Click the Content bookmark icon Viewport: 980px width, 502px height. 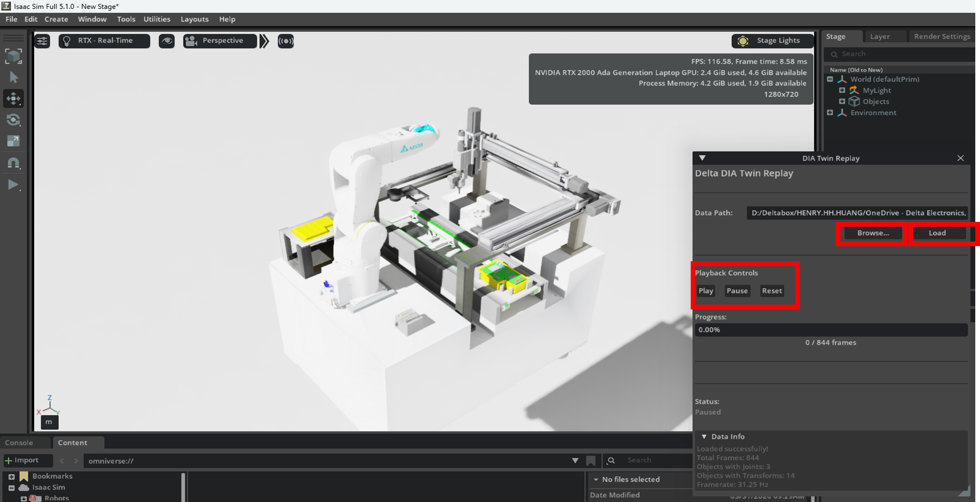click(x=591, y=461)
